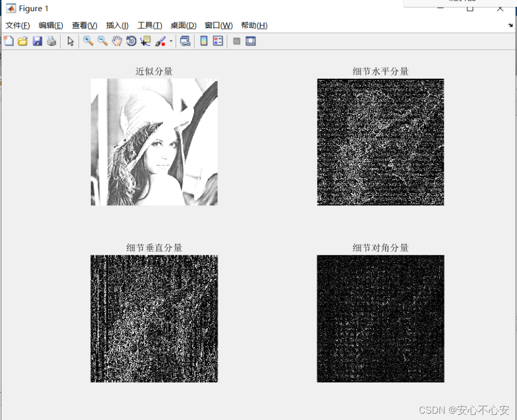Image resolution: width=517 pixels, height=420 pixels.
Task: Select the 细节对角分量 diagonal detail image
Action: [x=380, y=319]
